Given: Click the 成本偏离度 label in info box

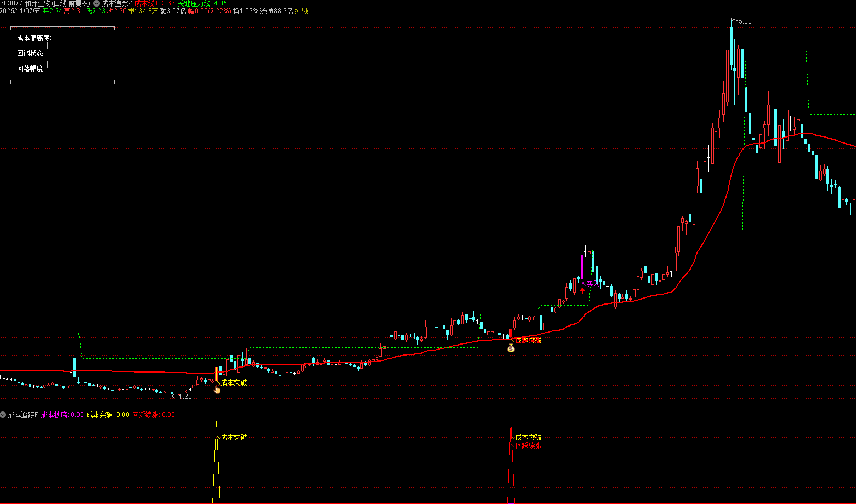Looking at the screenshot, I should (33, 38).
